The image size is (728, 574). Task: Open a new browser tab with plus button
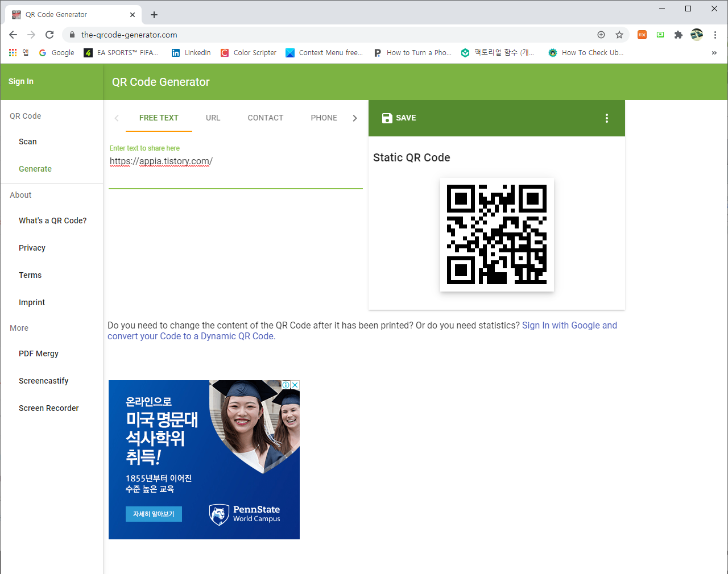pos(154,15)
